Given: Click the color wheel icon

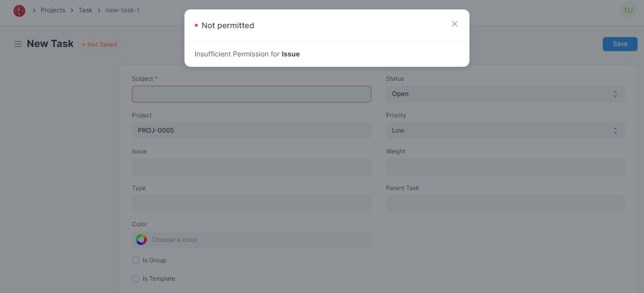Looking at the screenshot, I should [141, 240].
